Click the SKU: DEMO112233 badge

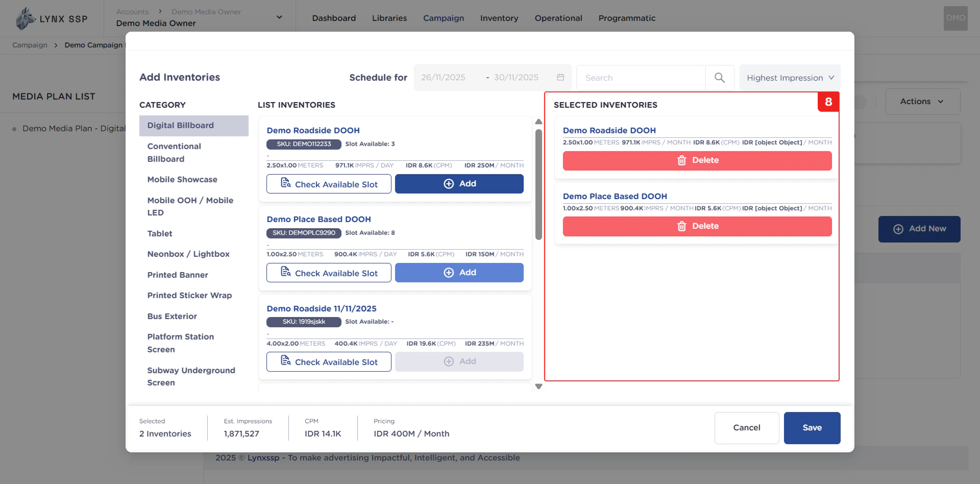pyautogui.click(x=304, y=144)
